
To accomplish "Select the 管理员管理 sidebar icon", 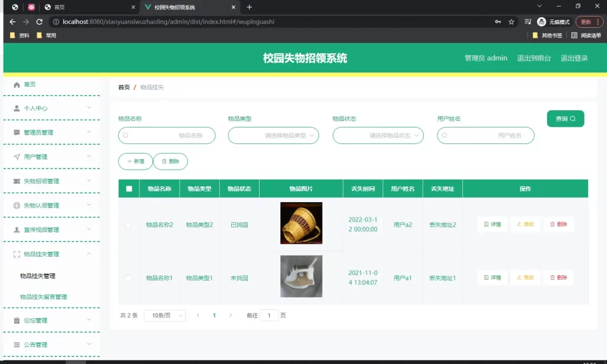I will 17,132.
